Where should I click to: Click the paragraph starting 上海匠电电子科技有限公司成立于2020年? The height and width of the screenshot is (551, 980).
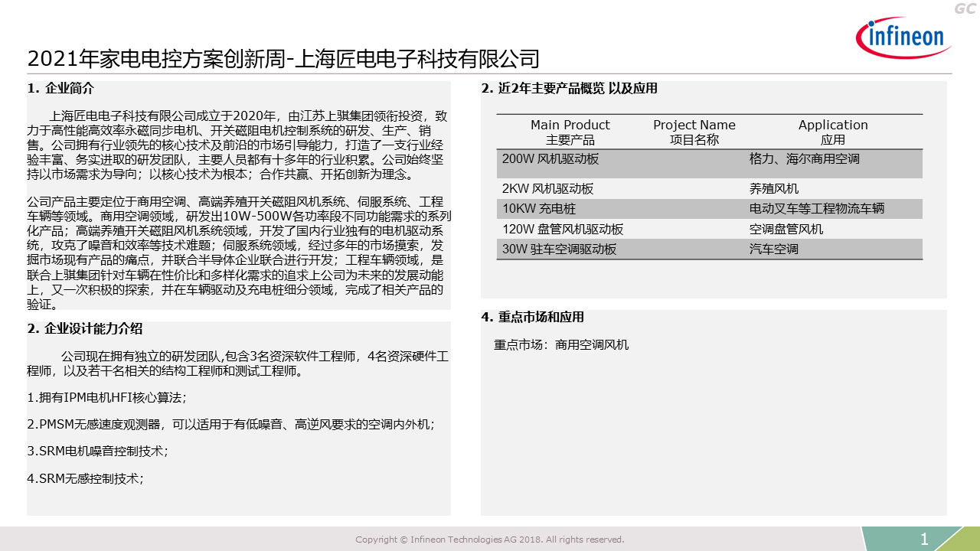tap(237, 145)
